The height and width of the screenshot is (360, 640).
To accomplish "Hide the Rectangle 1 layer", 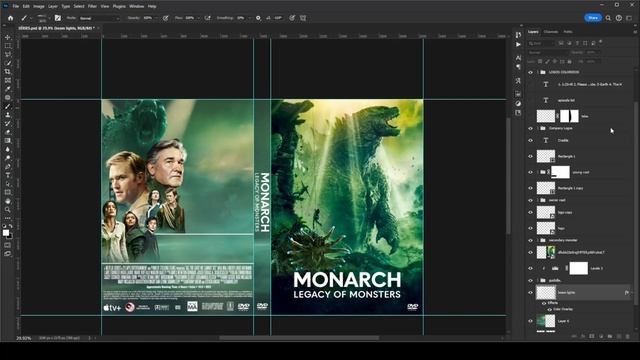I will (x=531, y=156).
